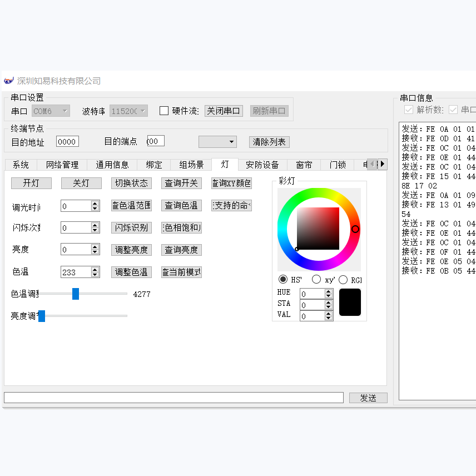This screenshot has height=476, width=476.
Task: Click the 发送 button at the bottom
Action: [x=368, y=398]
